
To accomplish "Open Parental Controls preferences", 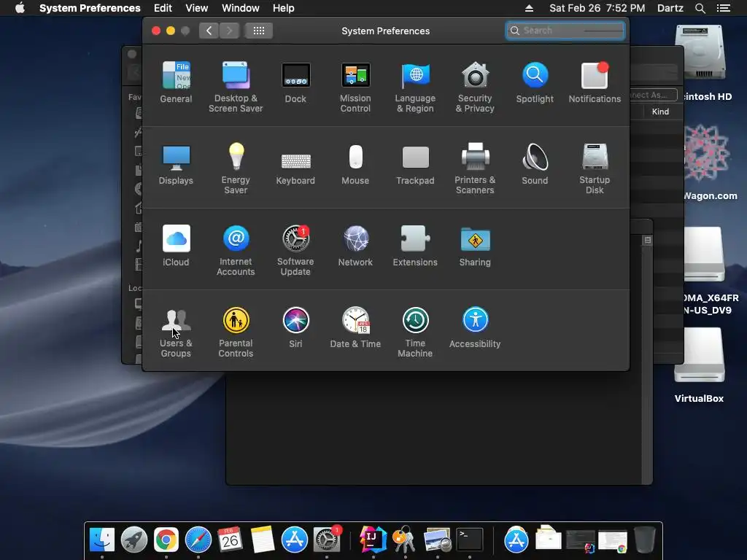I will (x=236, y=332).
